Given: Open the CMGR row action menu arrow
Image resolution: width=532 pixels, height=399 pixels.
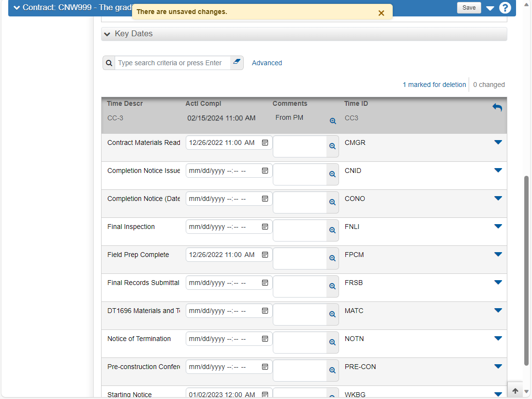Looking at the screenshot, I should tap(498, 142).
